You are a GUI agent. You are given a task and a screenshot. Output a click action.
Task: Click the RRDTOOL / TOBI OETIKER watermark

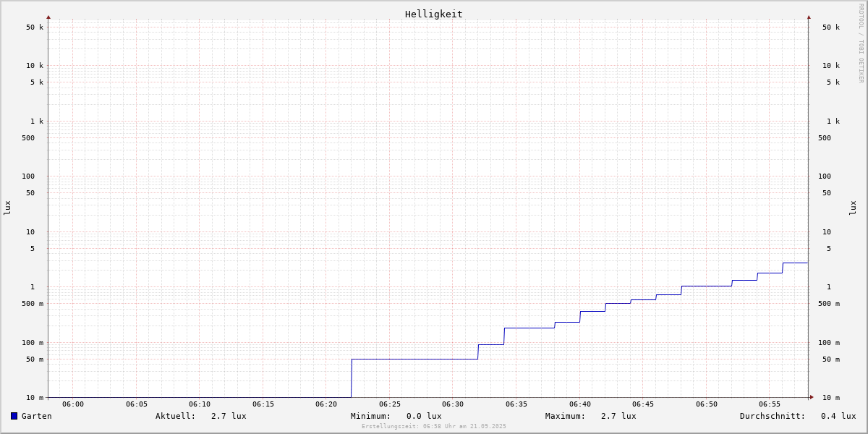click(x=861, y=43)
